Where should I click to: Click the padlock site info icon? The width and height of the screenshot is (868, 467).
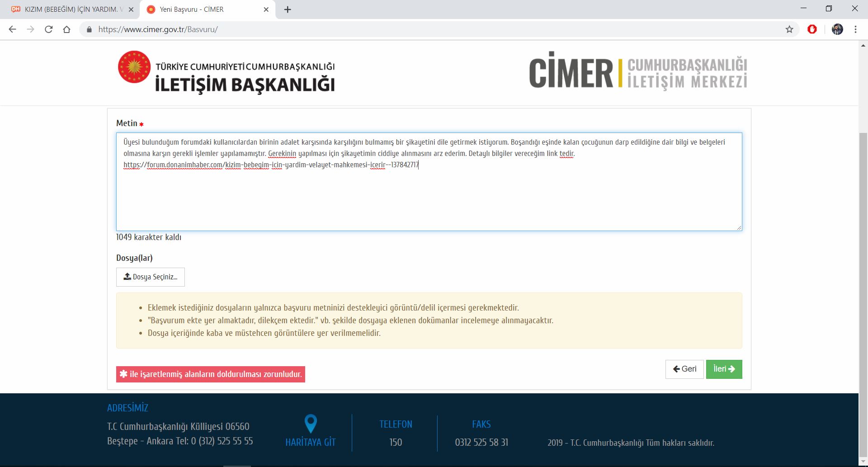89,29
